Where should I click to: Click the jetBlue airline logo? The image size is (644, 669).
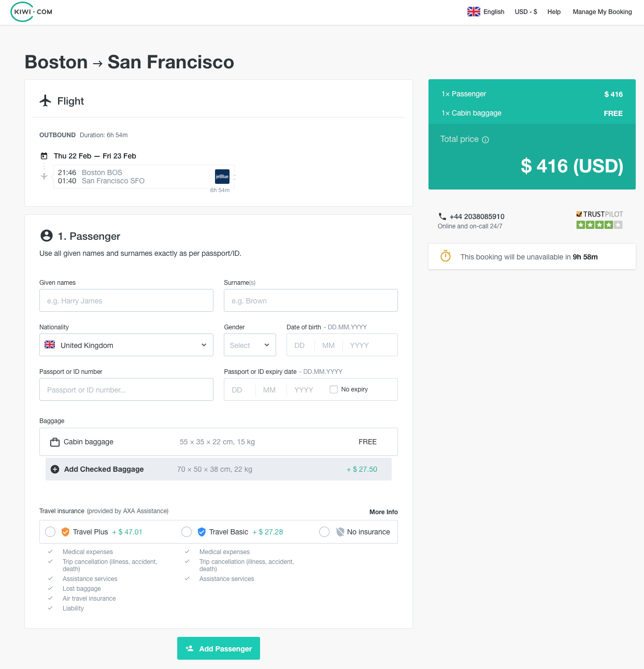[x=222, y=177]
